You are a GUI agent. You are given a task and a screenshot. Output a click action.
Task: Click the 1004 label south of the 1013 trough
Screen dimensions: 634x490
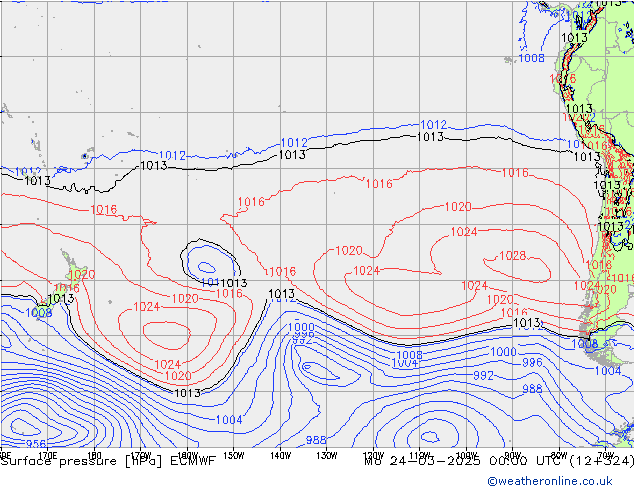pos(229,420)
